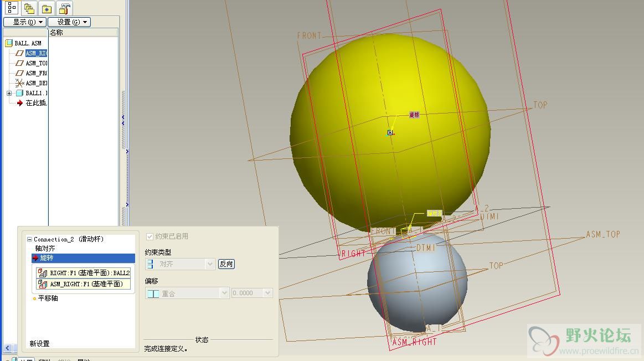Expand the BALL1 part node
Image resolution: width=644 pixels, height=361 pixels.
[9, 93]
